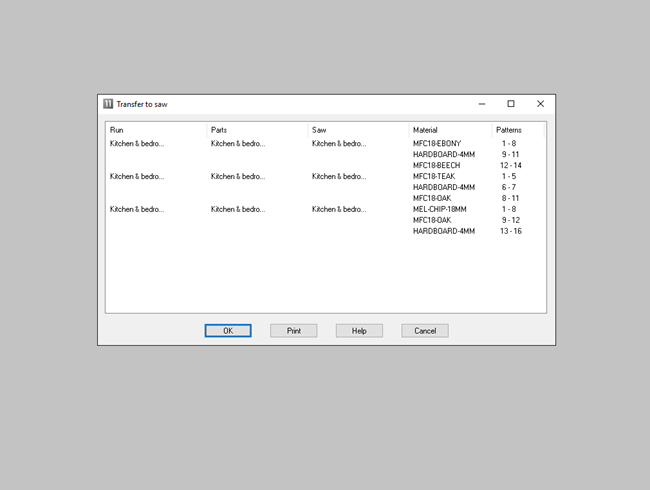Screen dimensions: 650x490
Task: Select the first Kitchen & bedro... entry in the Run column
Action: pyautogui.click(x=137, y=144)
